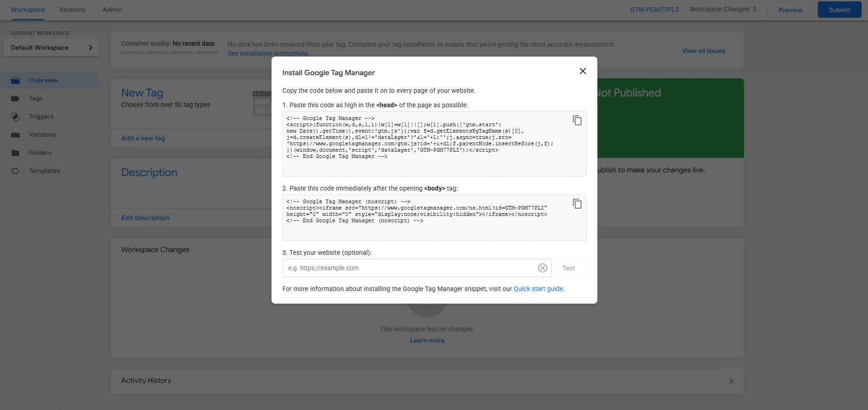This screenshot has height=410, width=868.
Task: Expand the Default Workspace selector
Action: [51, 48]
